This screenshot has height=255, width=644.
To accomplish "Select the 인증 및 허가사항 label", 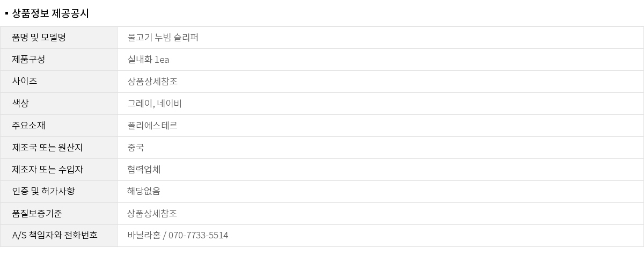I will click(x=43, y=192).
